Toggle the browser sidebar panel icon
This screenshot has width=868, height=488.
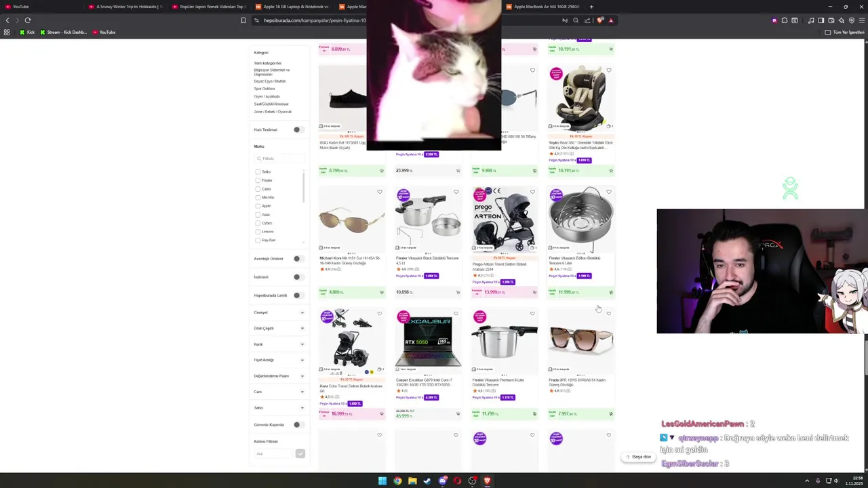pyautogui.click(x=821, y=20)
